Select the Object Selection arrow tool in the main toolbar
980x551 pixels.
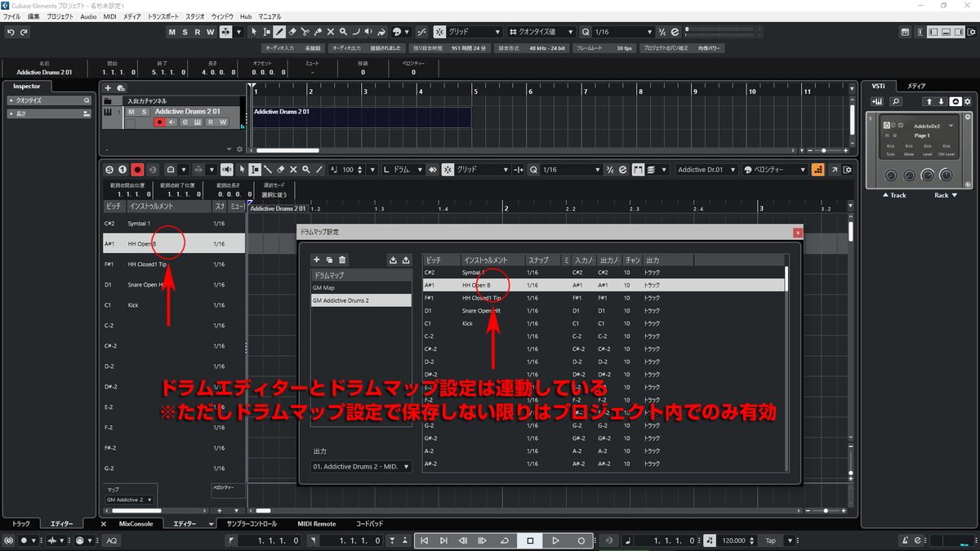pyautogui.click(x=254, y=32)
